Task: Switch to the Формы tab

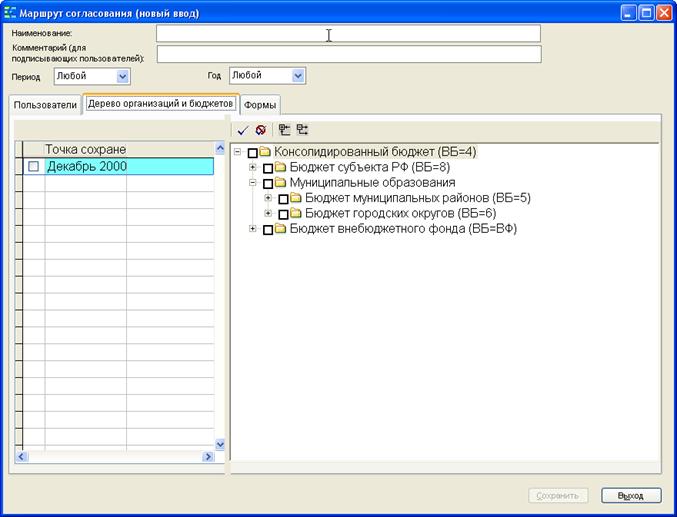Action: [260, 105]
